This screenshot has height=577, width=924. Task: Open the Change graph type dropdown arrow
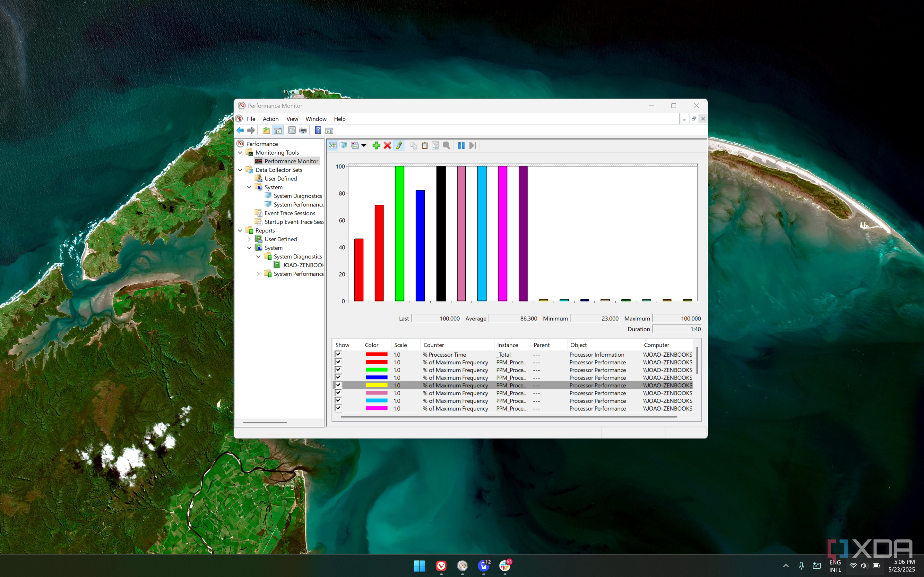pos(364,145)
